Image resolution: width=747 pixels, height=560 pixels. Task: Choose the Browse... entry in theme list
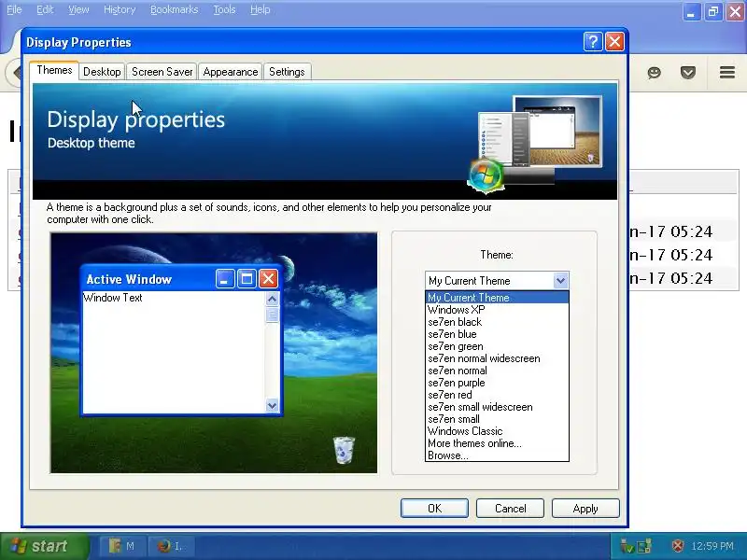(x=497, y=455)
